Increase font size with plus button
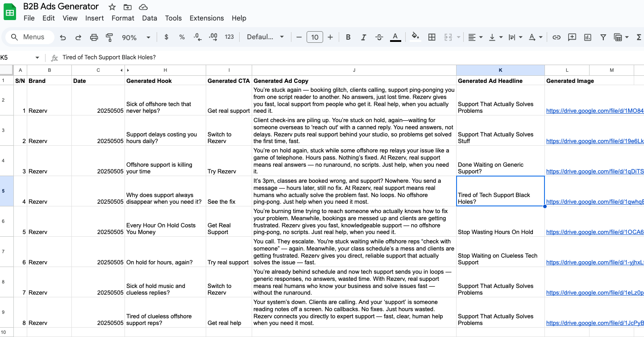The width and height of the screenshot is (644, 337). [330, 37]
